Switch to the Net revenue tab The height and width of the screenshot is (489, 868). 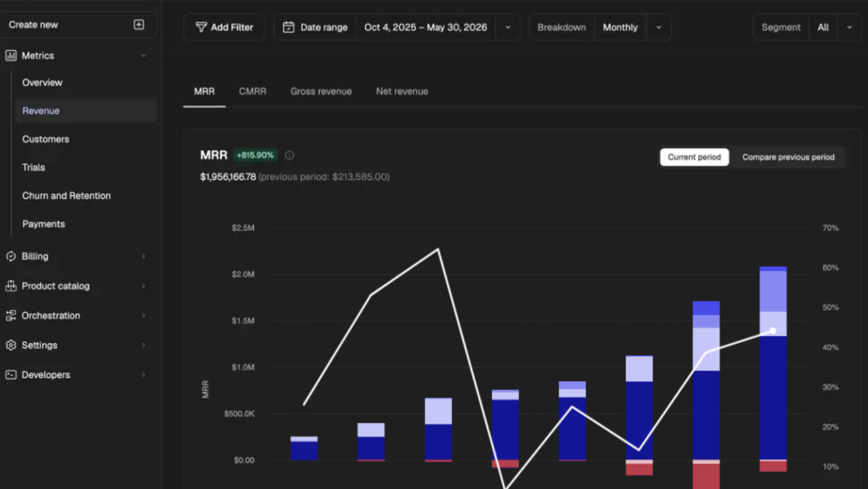pos(402,91)
